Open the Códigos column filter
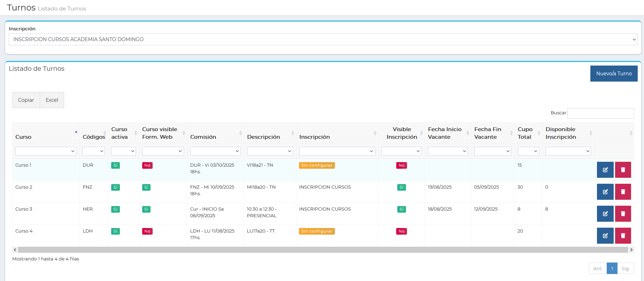 pos(94,151)
